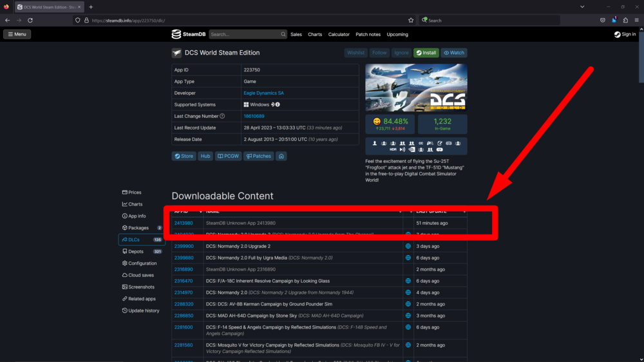Focus the Firefox search box

tap(489, 20)
